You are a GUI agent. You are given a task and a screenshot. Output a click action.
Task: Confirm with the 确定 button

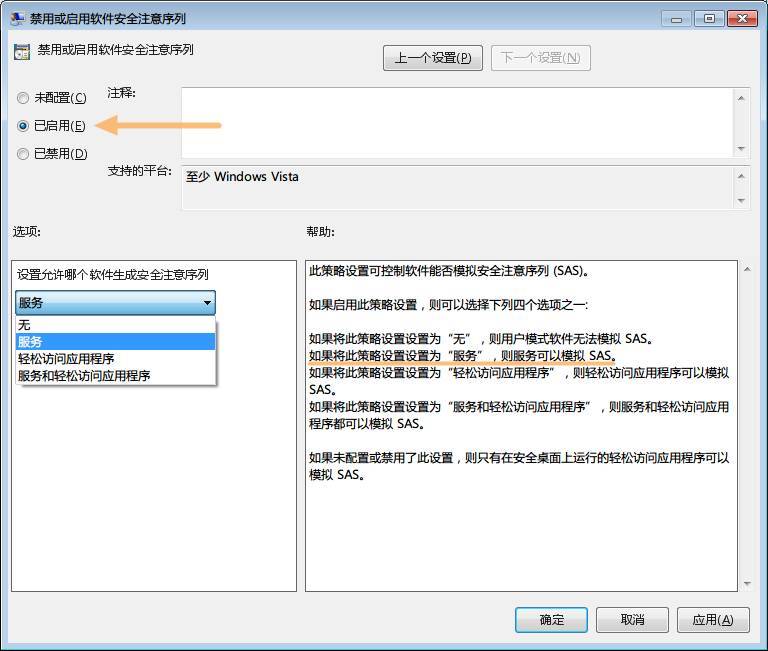click(x=551, y=620)
